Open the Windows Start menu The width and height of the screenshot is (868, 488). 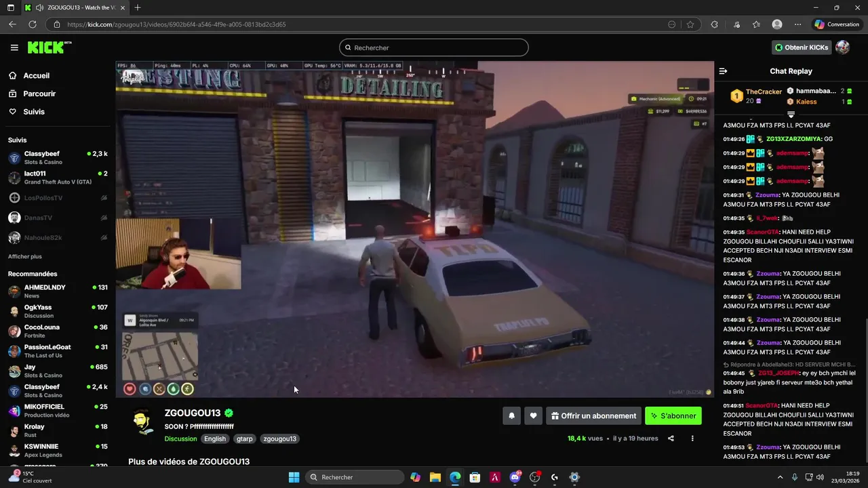pyautogui.click(x=294, y=477)
